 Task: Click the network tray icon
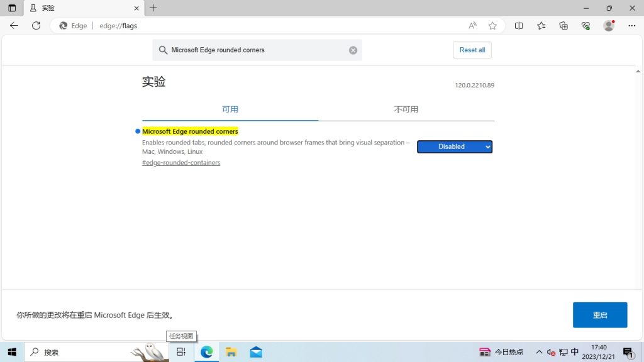pos(563,352)
